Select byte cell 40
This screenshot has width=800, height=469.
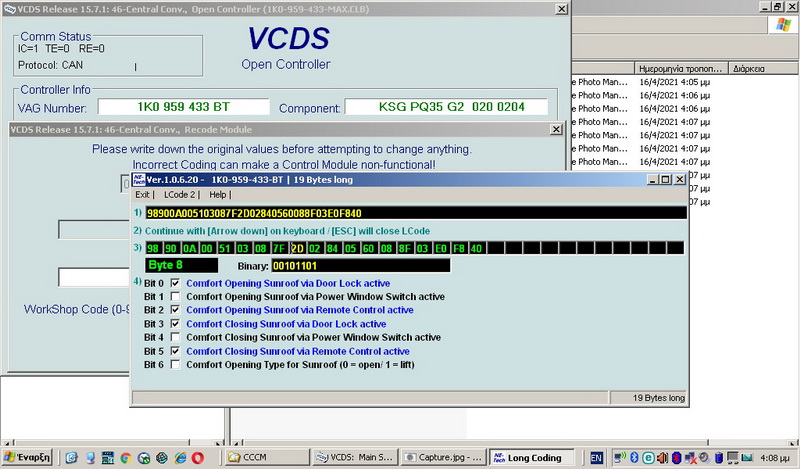(x=476, y=249)
